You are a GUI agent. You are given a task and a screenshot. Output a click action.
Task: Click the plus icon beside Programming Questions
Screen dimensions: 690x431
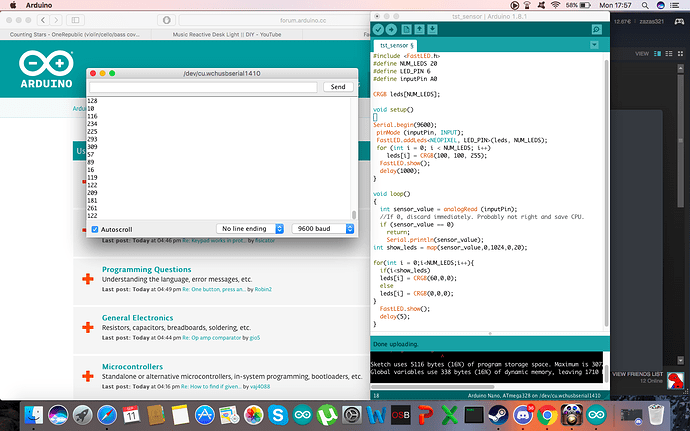(88, 279)
